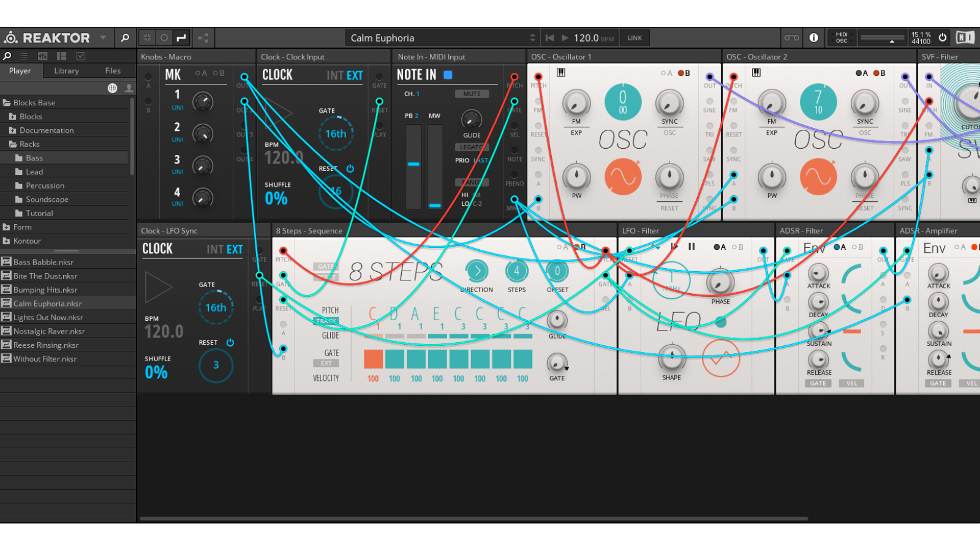Click the LFO pause icon
The image size is (980, 551).
click(692, 247)
